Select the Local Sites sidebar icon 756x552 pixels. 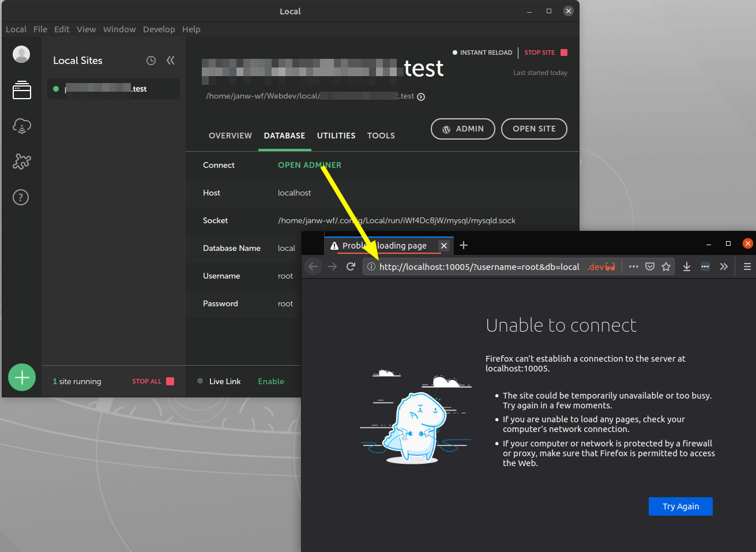22,90
